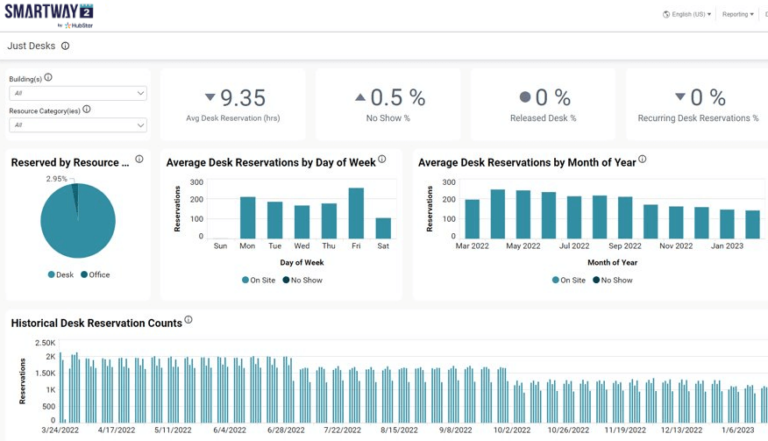
Task: Click the Avg Desk Reservation 9.35 card
Action: [234, 104]
